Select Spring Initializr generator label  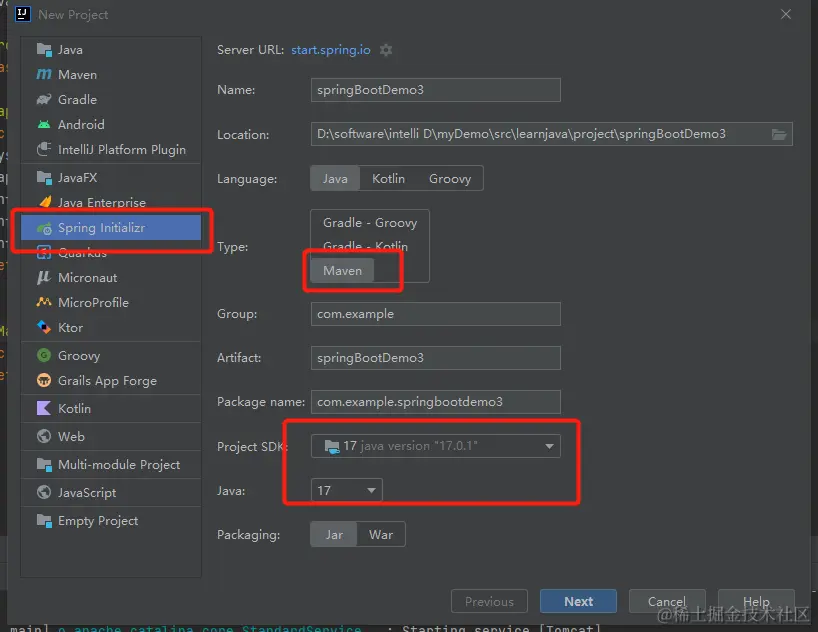(101, 228)
